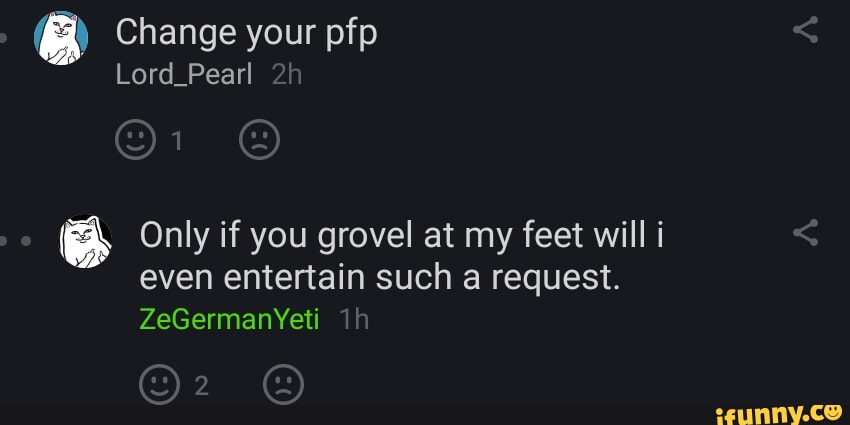
Task: Click the frown face under ZeGermanYeti's reply
Action: 283,384
